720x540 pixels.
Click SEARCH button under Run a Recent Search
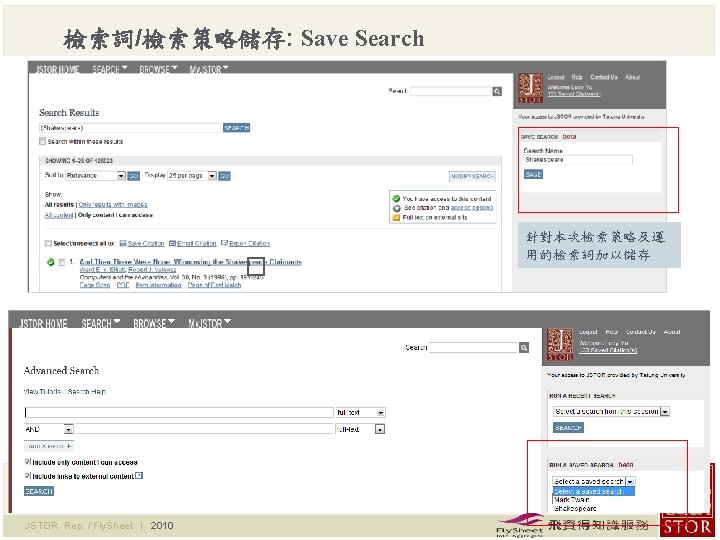(568, 428)
